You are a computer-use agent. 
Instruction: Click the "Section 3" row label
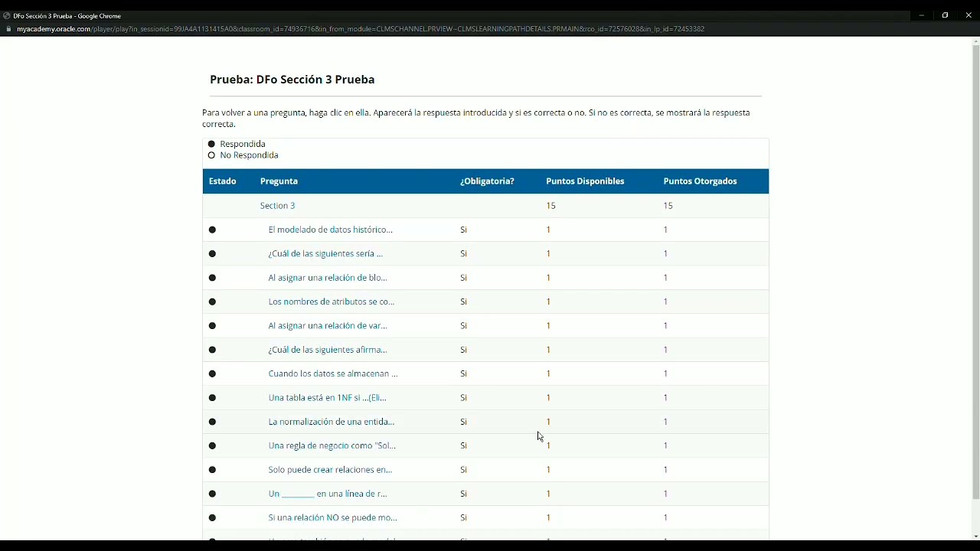coord(277,206)
